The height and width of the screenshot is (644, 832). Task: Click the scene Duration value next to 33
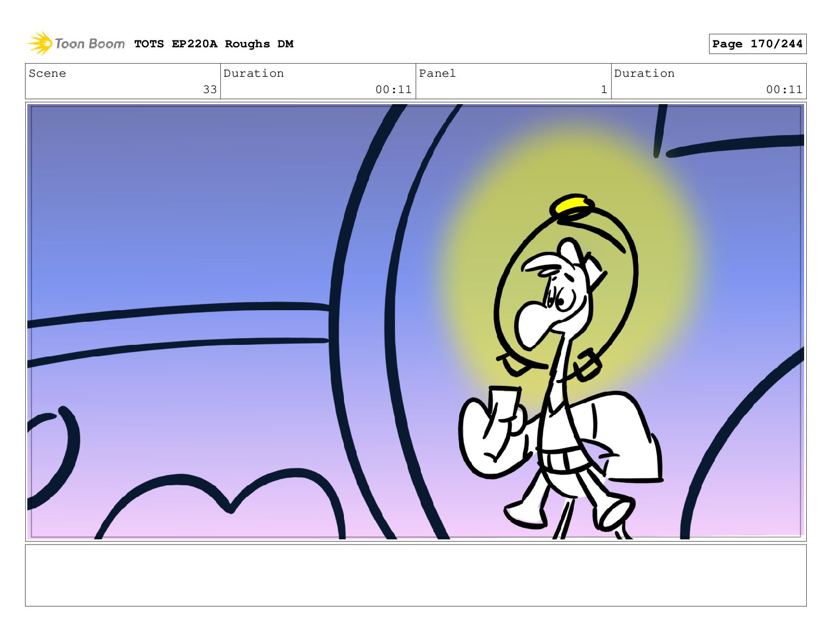(x=393, y=89)
